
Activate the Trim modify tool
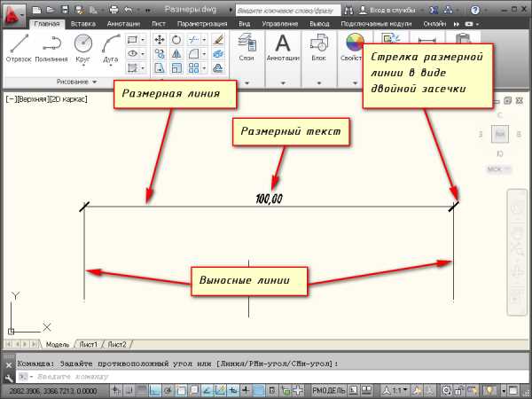point(193,40)
